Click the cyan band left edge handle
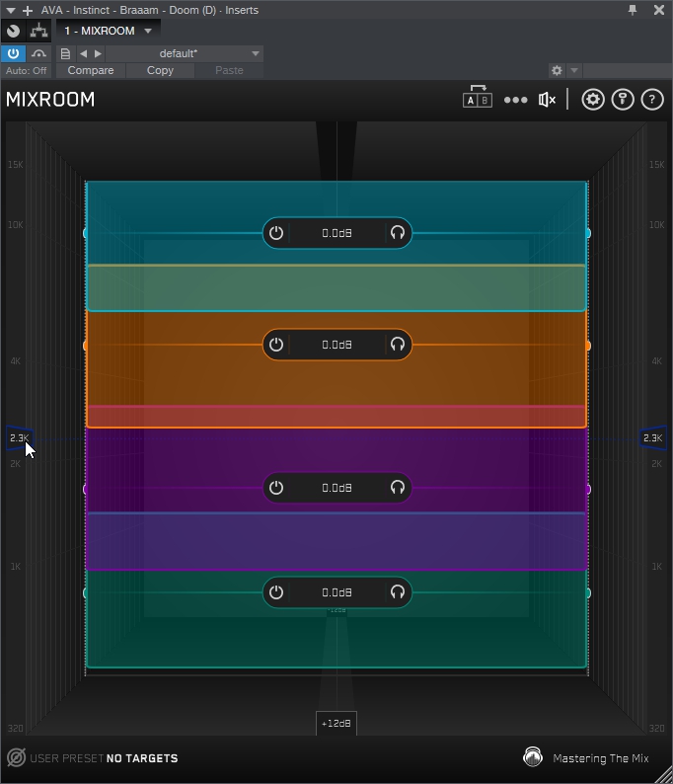 tap(86, 233)
